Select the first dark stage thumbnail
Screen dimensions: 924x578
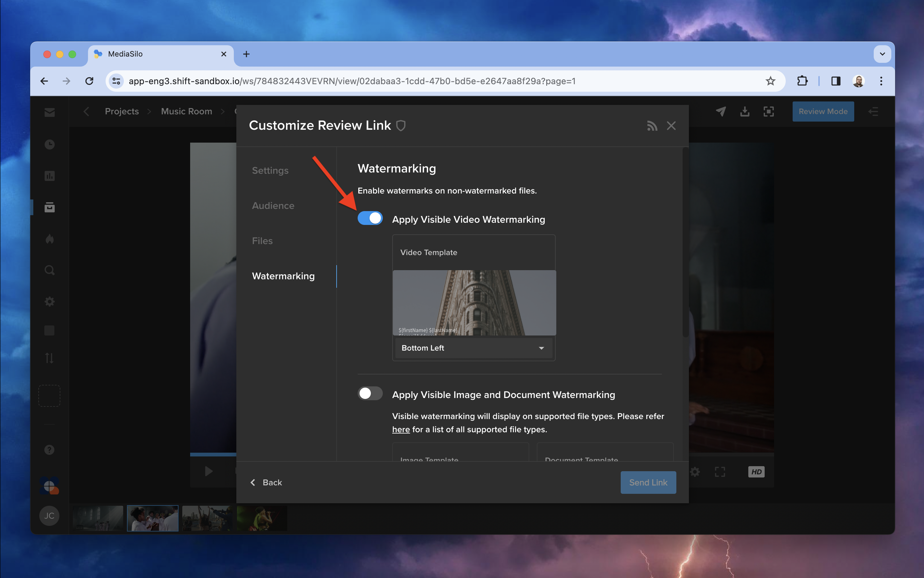98,518
